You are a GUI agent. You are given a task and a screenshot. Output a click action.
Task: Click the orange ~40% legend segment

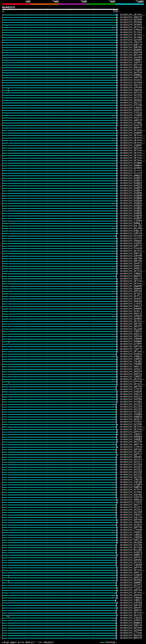45,4
